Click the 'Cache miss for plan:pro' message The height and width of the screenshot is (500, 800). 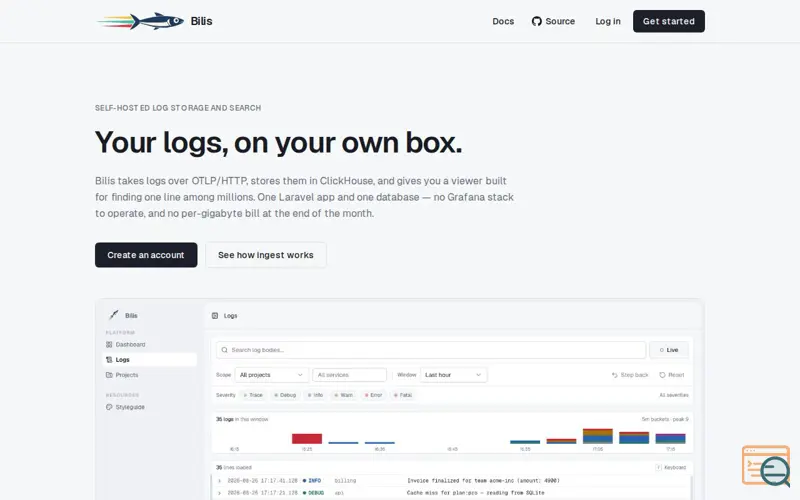click(476, 493)
